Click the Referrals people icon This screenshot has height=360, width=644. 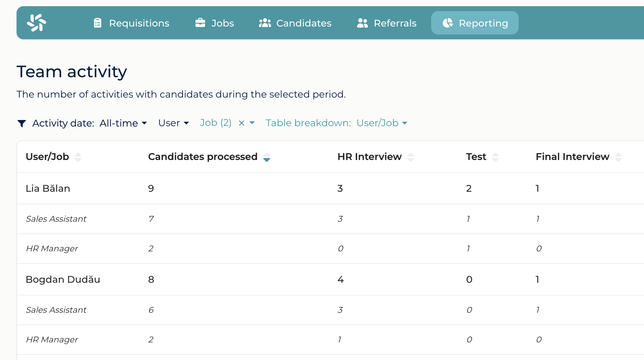tap(362, 23)
